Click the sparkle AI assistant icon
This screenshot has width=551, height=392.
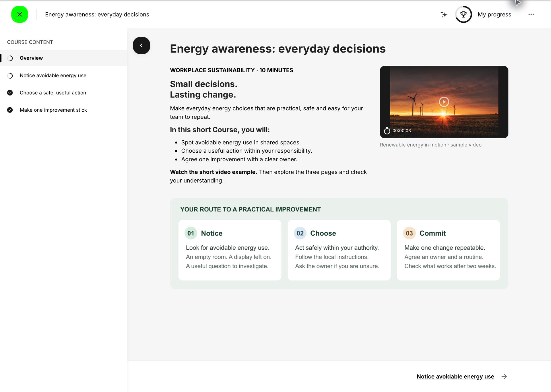[x=444, y=14]
